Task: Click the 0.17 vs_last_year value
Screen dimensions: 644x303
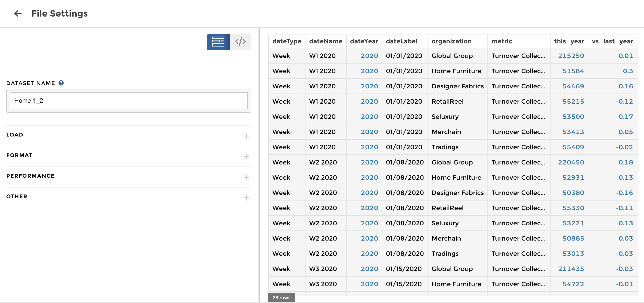Action: tap(626, 117)
